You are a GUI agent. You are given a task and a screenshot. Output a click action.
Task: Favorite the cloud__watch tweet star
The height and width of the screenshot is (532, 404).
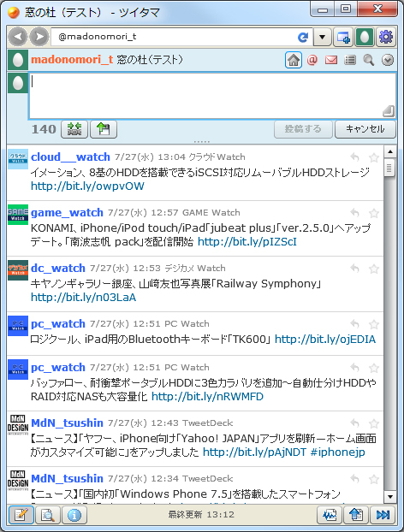(374, 157)
